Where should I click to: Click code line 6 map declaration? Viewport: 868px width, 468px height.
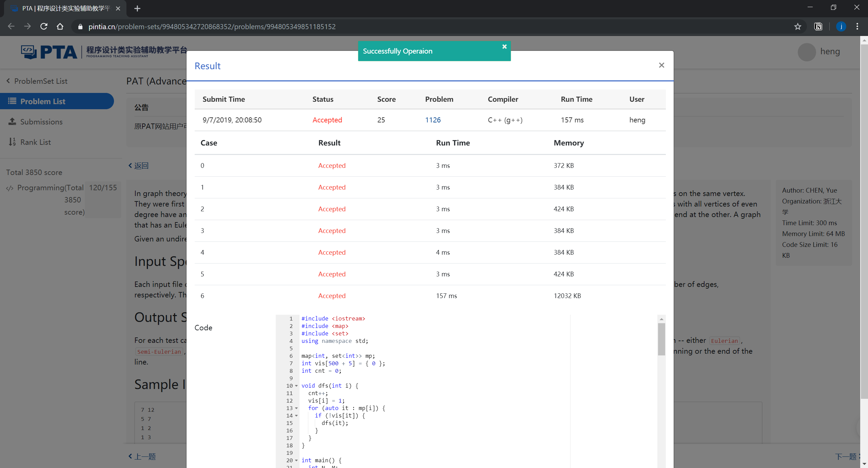click(338, 356)
